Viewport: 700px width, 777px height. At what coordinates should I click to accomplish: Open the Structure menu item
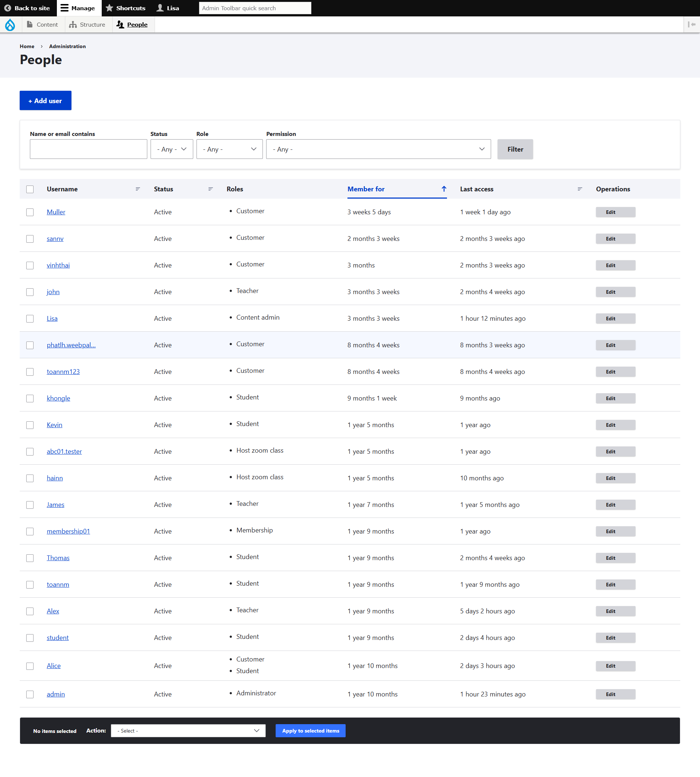[x=87, y=25]
